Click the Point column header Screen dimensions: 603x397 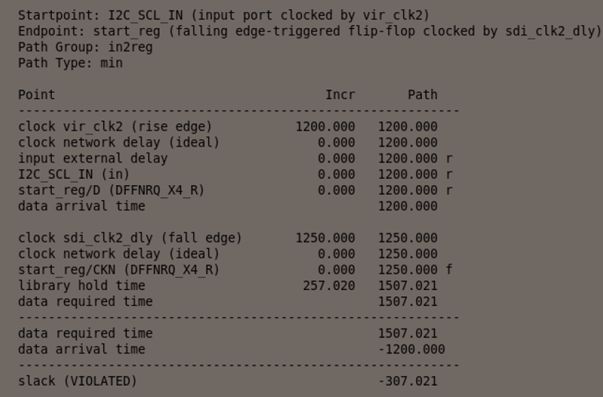tap(37, 95)
